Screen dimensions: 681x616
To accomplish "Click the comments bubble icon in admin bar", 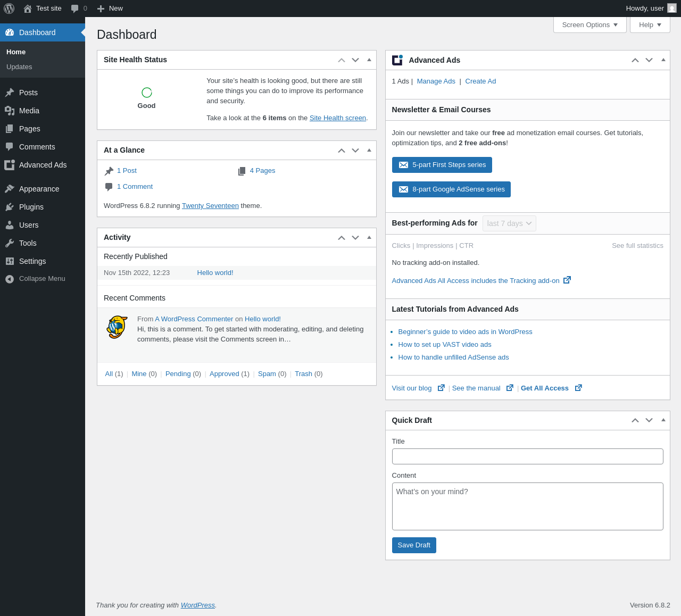I will (x=75, y=9).
